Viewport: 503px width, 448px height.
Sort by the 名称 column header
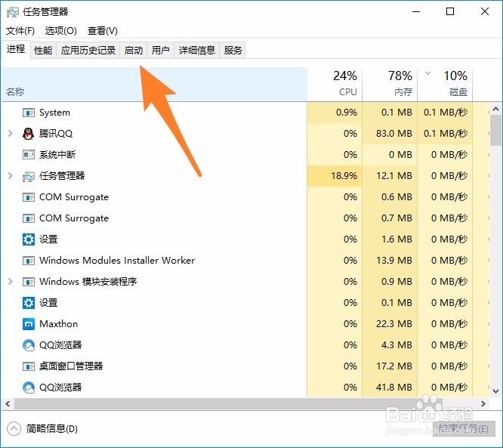point(154,85)
